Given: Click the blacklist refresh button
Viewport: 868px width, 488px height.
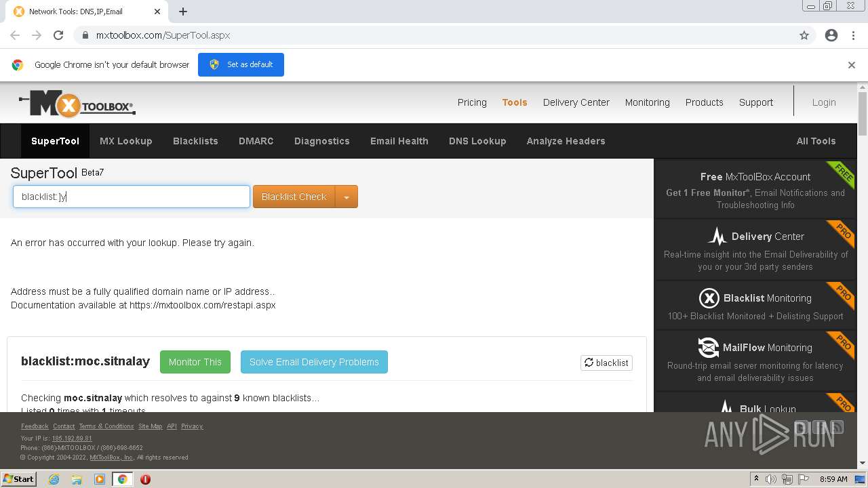Looking at the screenshot, I should [606, 363].
